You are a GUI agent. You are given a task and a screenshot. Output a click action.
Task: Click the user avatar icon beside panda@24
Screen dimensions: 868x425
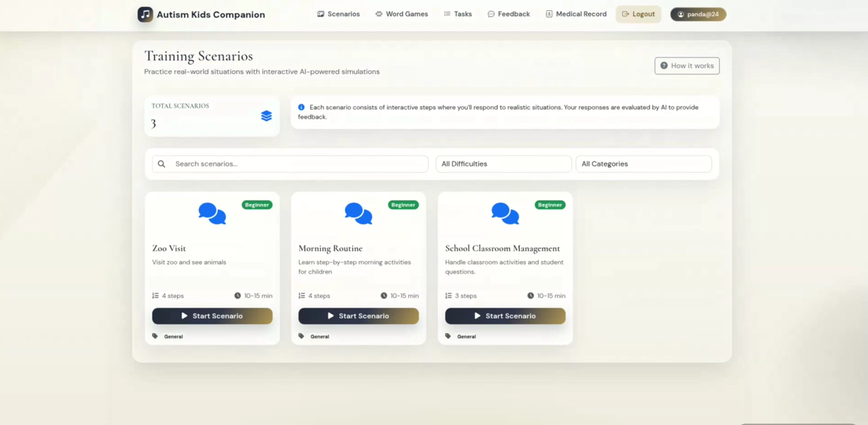(x=681, y=14)
